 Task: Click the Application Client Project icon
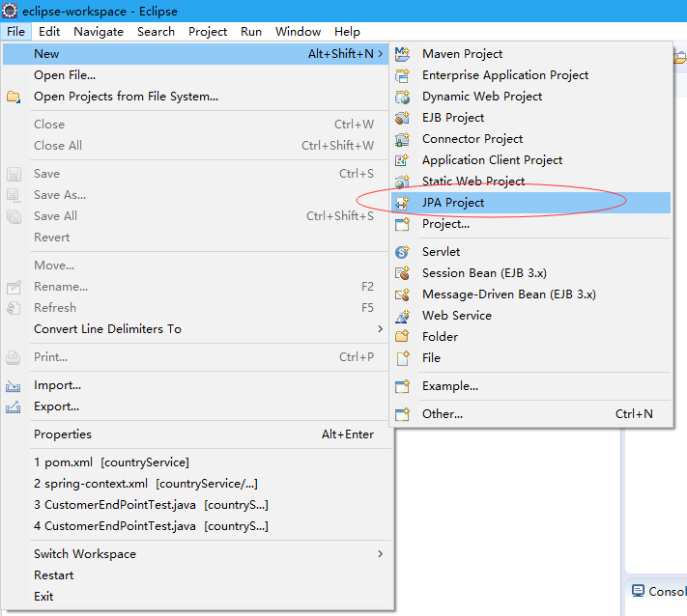click(402, 160)
